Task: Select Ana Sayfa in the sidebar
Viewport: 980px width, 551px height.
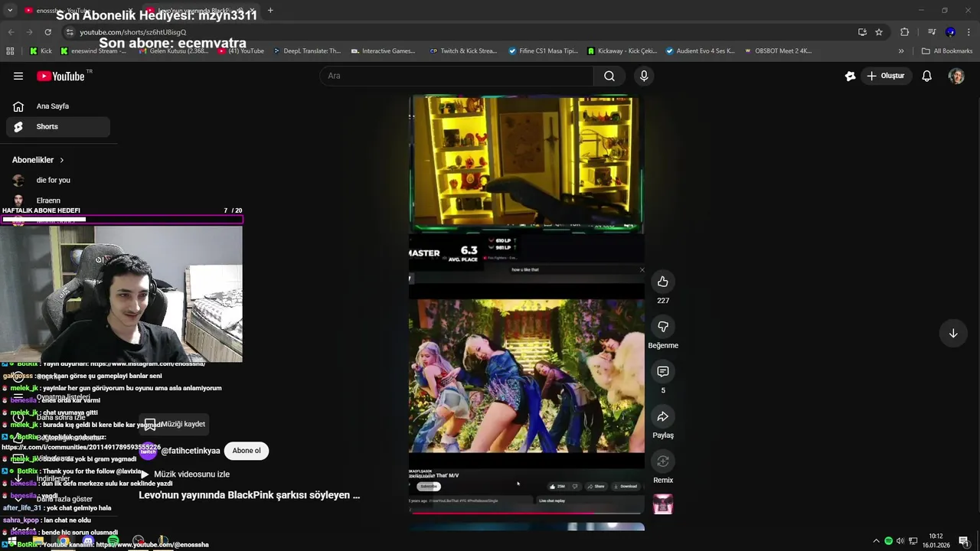Action: click(x=57, y=106)
